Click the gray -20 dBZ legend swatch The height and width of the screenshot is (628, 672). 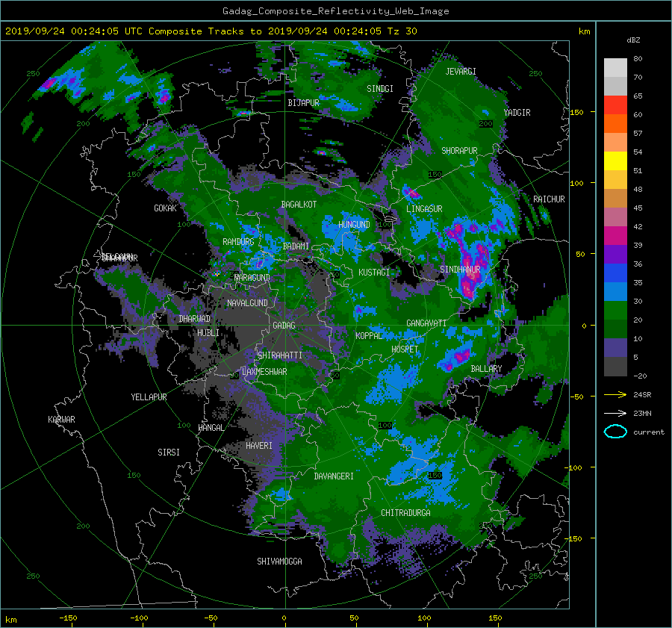[615, 367]
